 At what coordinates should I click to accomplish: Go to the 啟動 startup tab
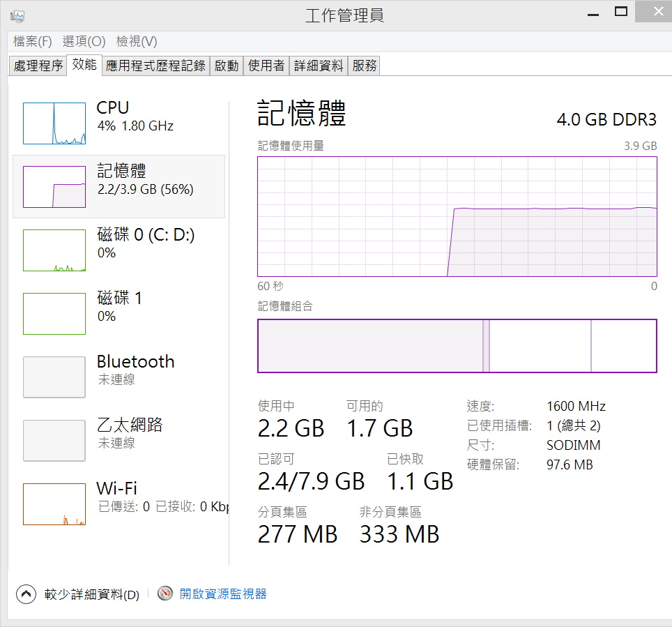click(x=227, y=66)
